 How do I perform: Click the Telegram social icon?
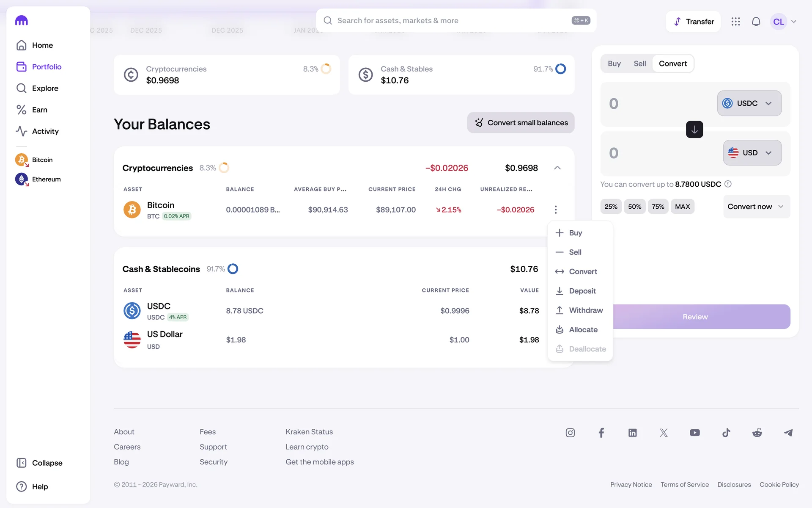[788, 433]
